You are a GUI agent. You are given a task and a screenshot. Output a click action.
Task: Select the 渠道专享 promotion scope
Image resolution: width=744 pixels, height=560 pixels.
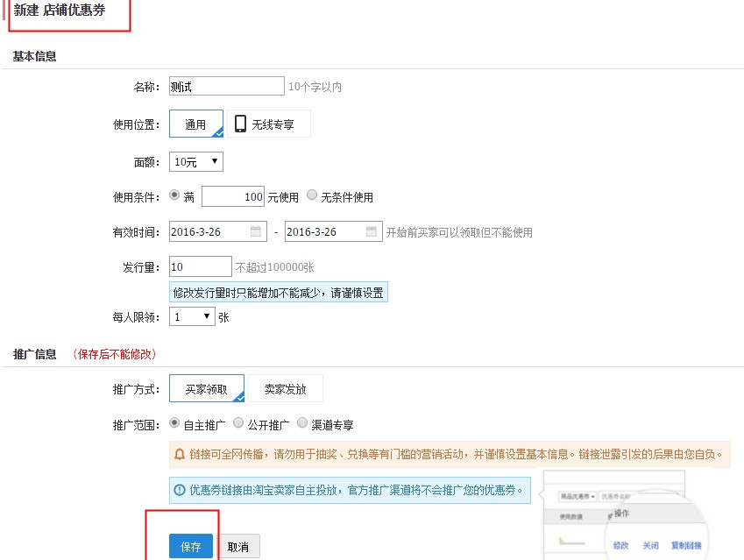pos(301,422)
